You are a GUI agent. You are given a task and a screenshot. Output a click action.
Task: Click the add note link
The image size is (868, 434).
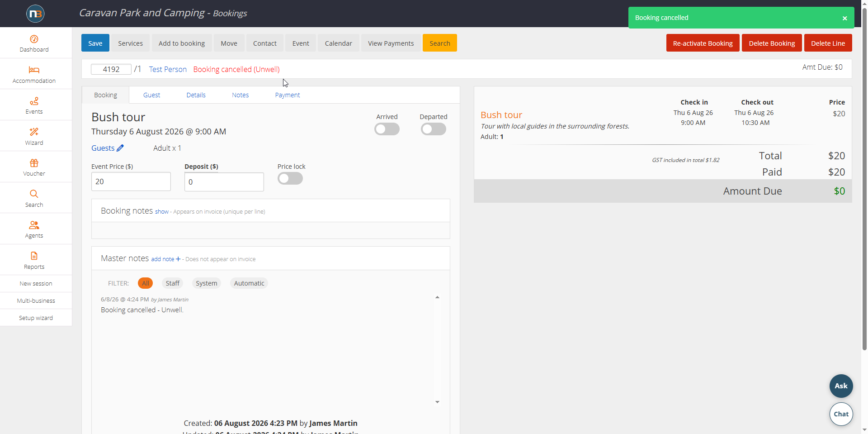[x=162, y=259]
